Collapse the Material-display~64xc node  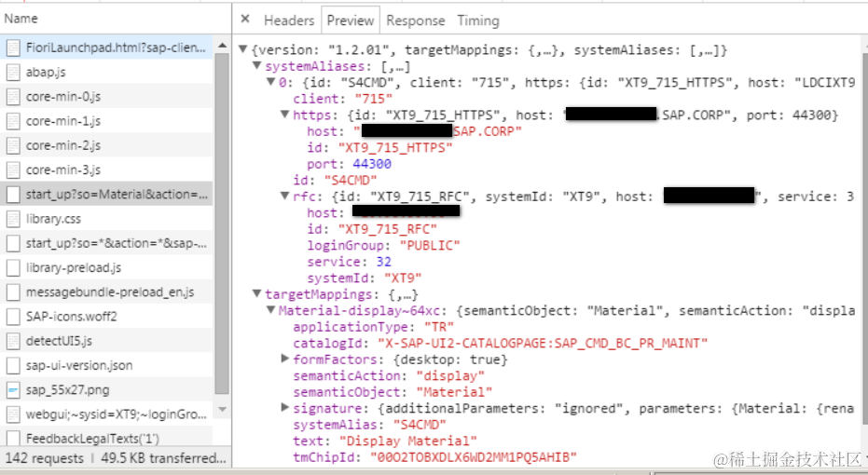[x=270, y=309]
